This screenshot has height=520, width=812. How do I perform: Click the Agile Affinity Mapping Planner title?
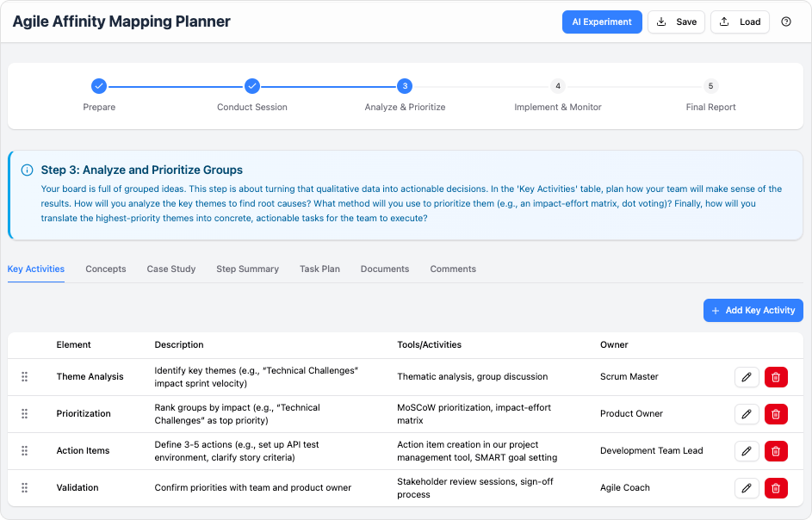click(x=121, y=22)
